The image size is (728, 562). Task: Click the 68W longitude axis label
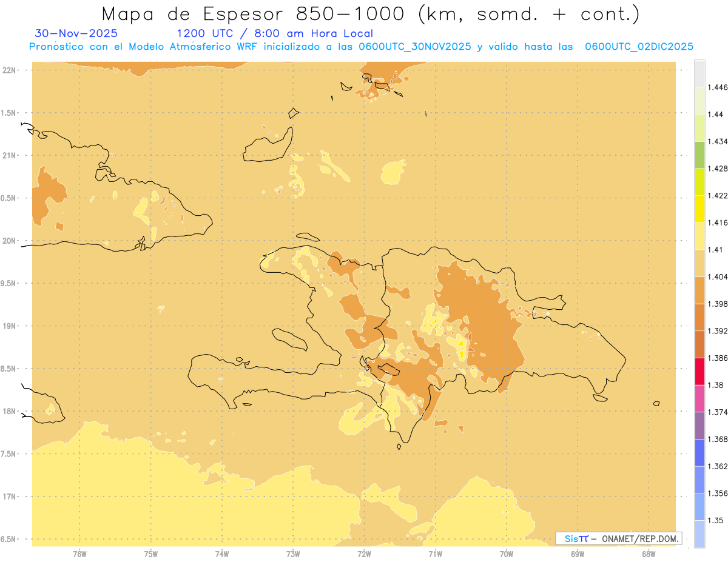[x=649, y=554]
